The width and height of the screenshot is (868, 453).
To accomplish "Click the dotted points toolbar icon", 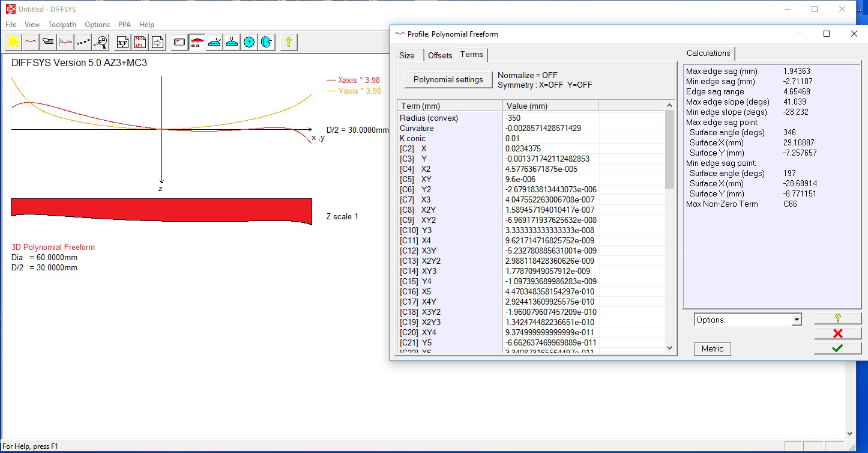I will coord(83,42).
